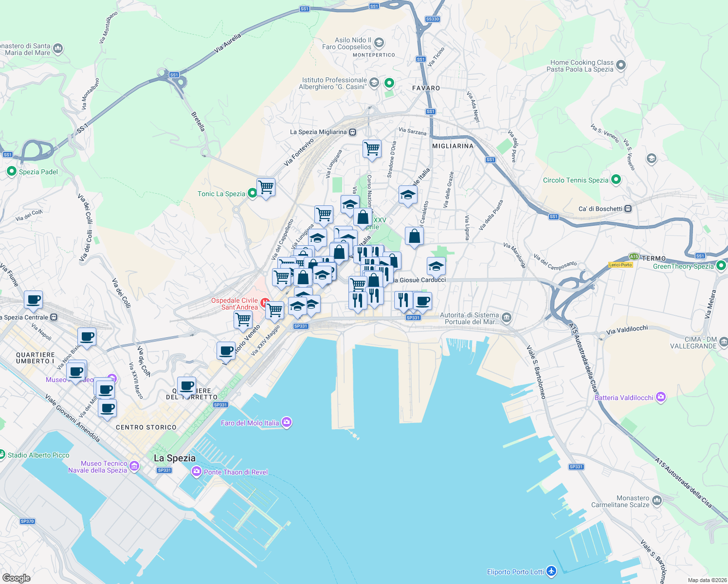The image size is (728, 584).
Task: Click the green marker for Spezia Padel
Action: (x=11, y=171)
